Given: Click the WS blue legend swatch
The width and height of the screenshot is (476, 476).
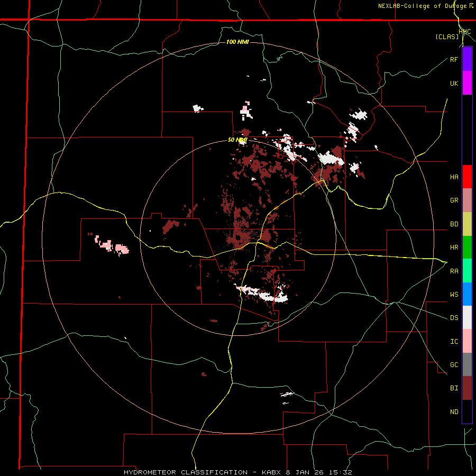Looking at the screenshot, I should pyautogui.click(x=467, y=294).
